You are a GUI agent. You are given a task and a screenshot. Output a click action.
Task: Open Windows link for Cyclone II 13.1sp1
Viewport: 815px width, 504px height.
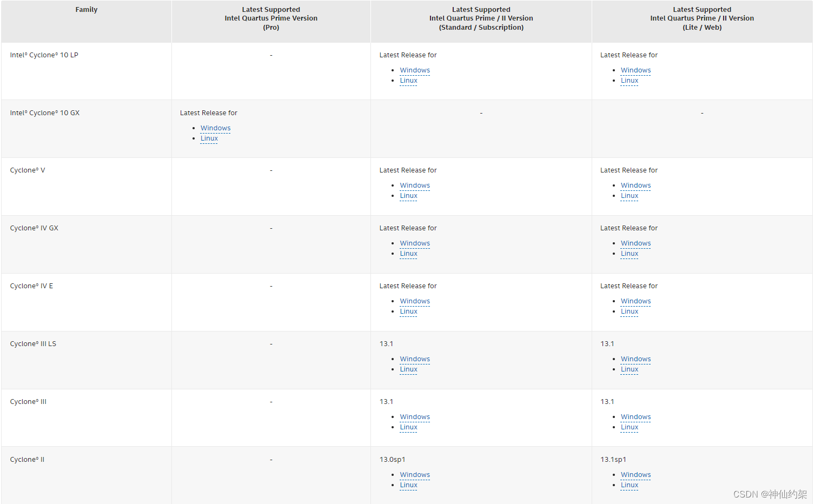[635, 475]
